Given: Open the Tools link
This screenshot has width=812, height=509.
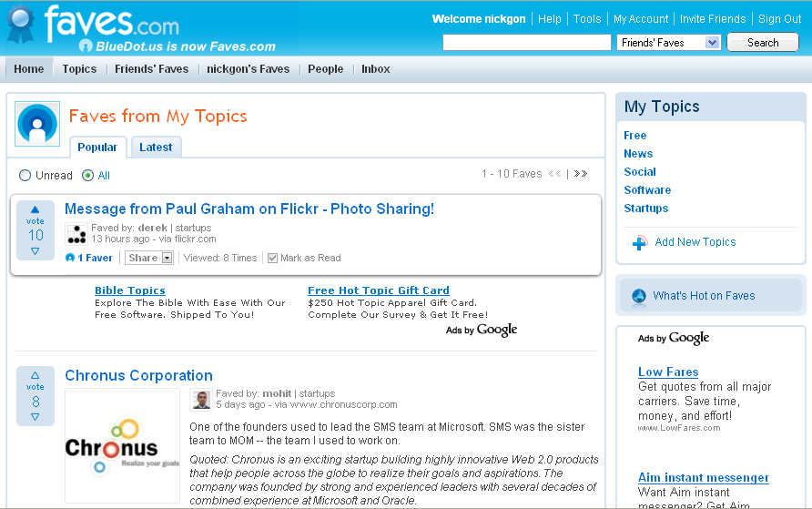Looking at the screenshot, I should [587, 19].
